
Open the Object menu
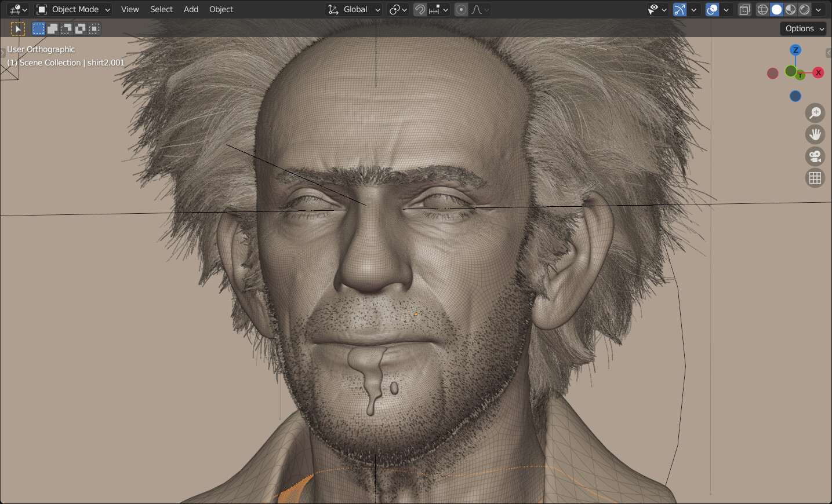[221, 9]
